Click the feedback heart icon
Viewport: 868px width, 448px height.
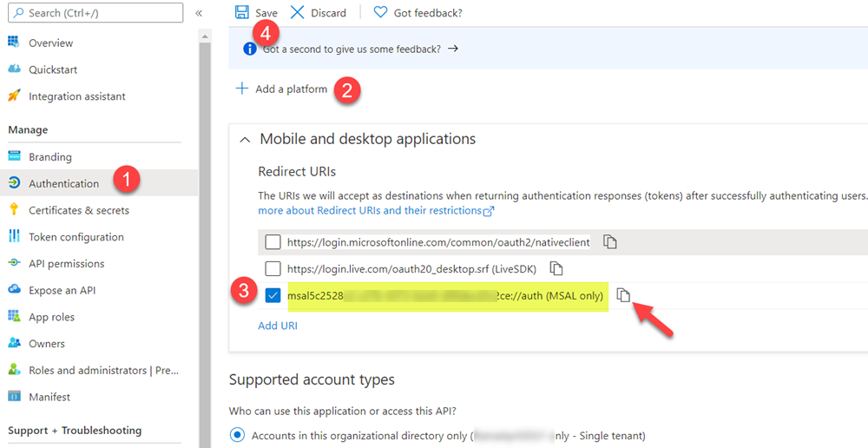click(380, 12)
